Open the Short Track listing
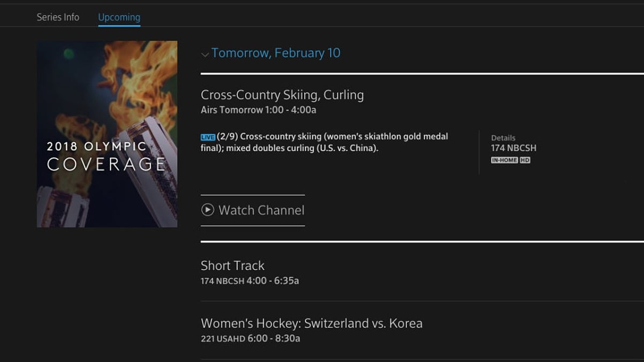 point(232,265)
